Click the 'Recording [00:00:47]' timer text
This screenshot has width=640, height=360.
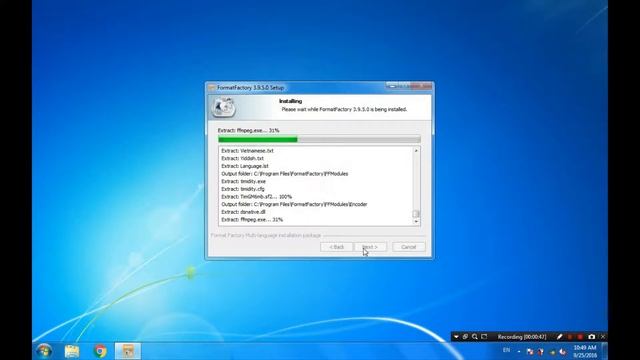pos(522,337)
